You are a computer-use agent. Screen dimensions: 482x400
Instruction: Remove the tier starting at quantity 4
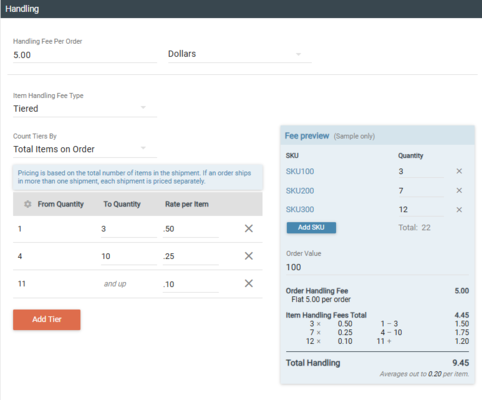pyautogui.click(x=249, y=256)
